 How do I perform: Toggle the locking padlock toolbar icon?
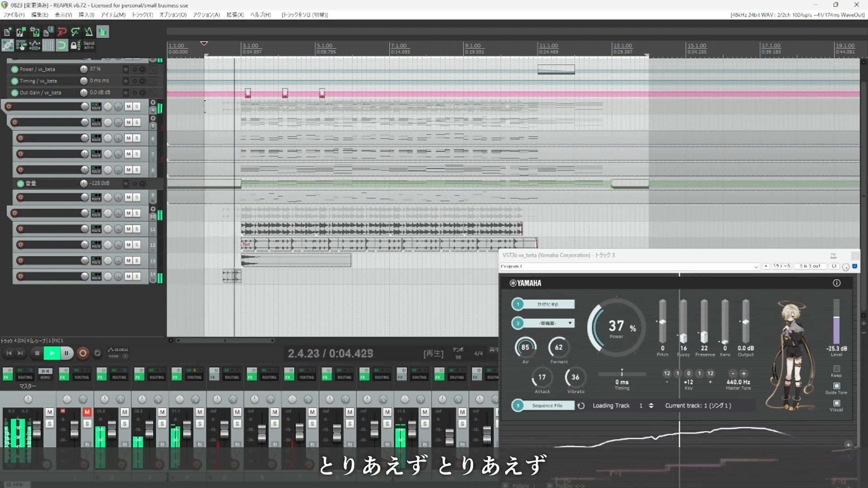[75, 45]
